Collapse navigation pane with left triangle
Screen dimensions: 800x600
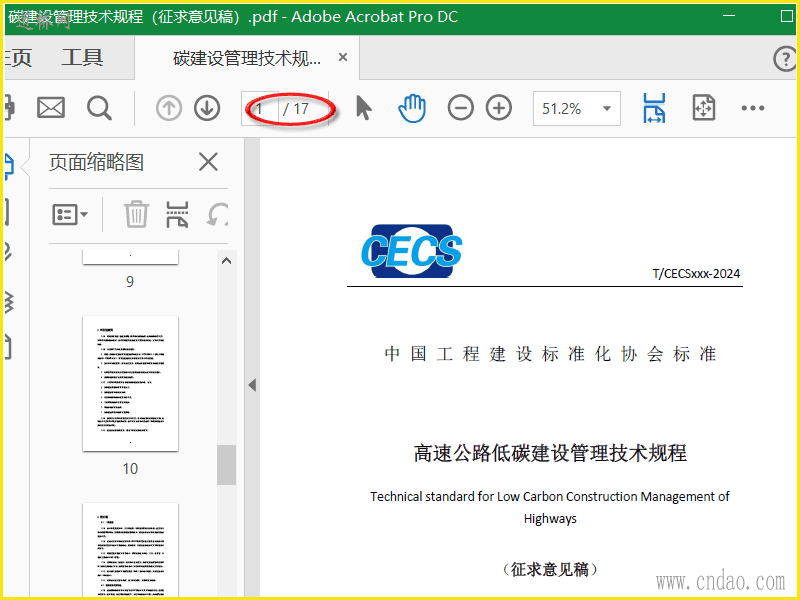coord(252,385)
